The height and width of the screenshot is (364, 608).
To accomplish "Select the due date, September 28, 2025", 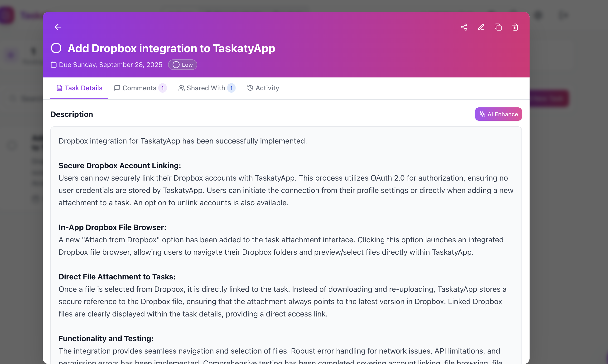I will click(111, 65).
